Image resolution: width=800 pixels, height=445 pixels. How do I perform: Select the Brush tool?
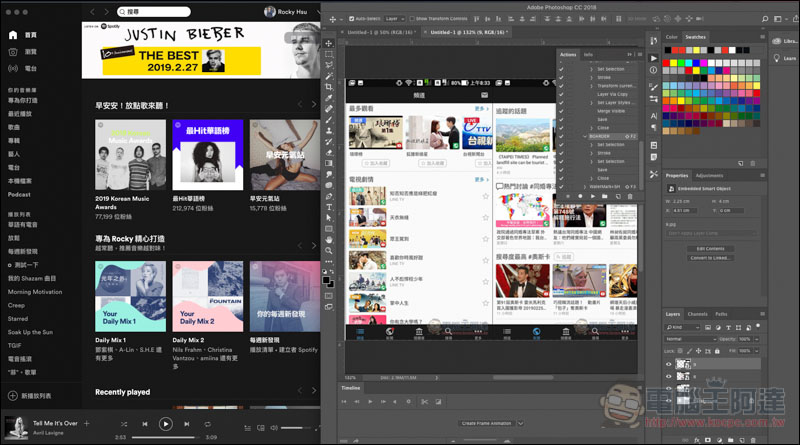point(329,119)
